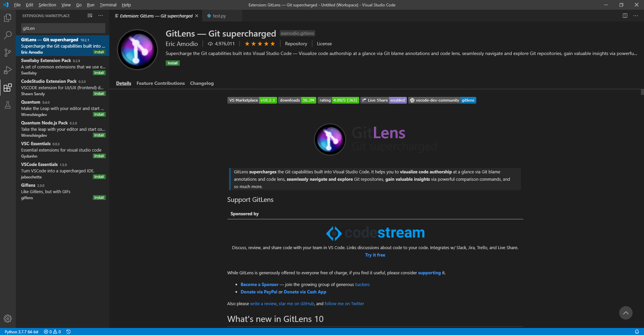Click the Eric Amodio publisher name
The image size is (644, 335).
(181, 44)
